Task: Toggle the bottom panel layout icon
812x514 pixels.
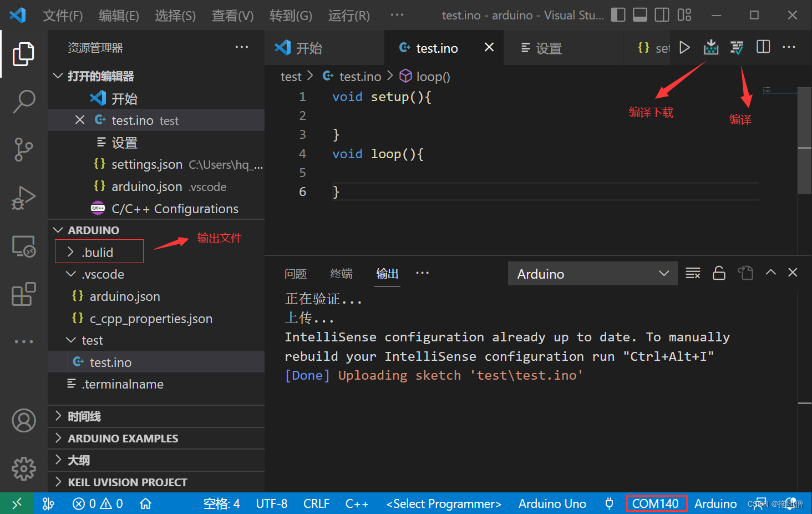Action: 640,15
